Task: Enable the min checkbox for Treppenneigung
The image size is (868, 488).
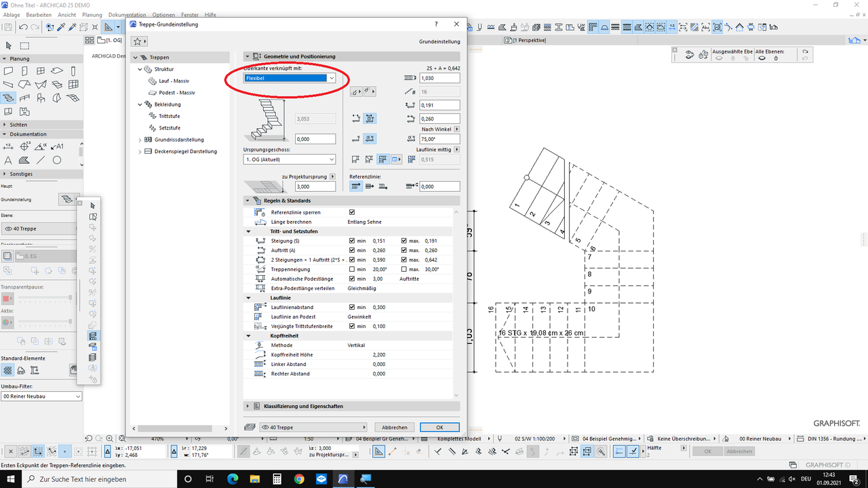Action: tap(352, 269)
